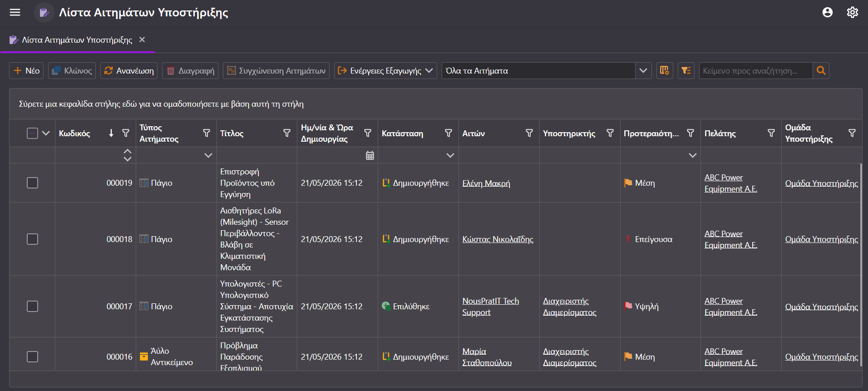Select checkbox for ticket 000016
Image resolution: width=868 pixels, height=391 pixels.
[x=32, y=357]
